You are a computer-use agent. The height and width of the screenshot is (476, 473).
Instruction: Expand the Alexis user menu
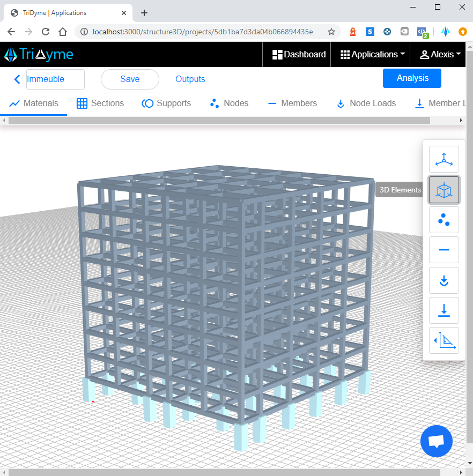(440, 55)
